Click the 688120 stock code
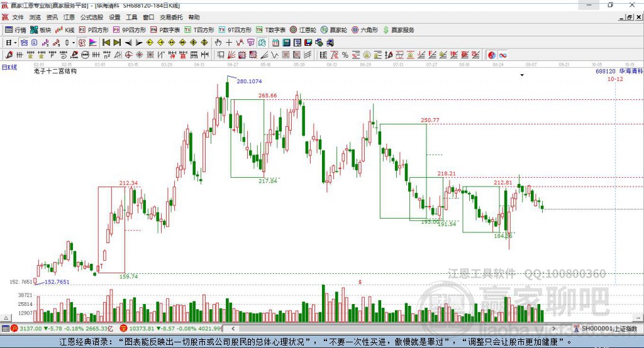Viewport: 644px width, 348px height. pos(606,72)
